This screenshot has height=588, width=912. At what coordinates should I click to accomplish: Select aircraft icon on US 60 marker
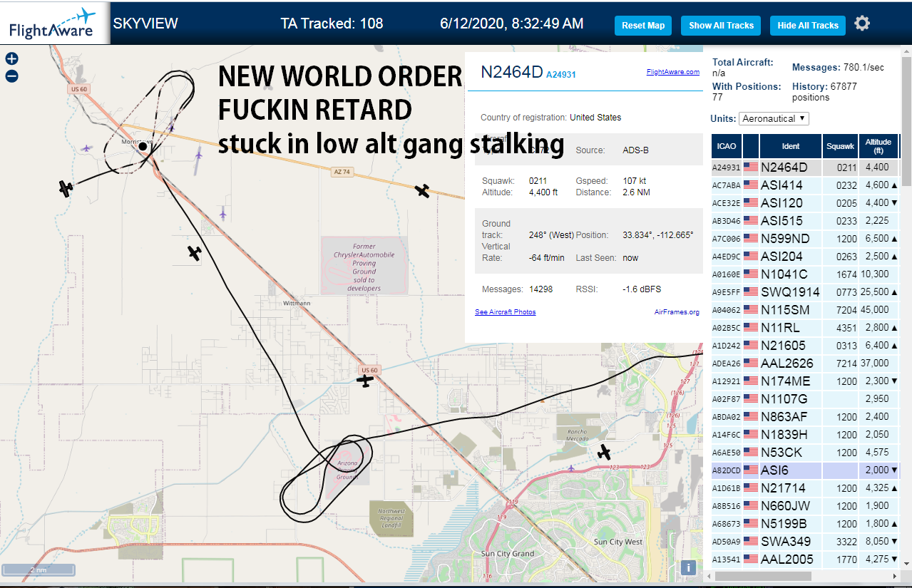(365, 380)
